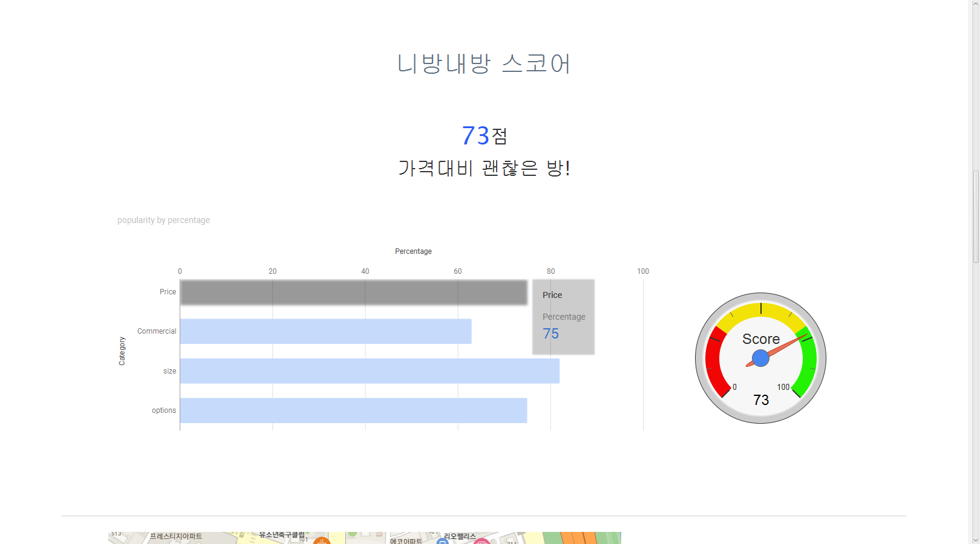
Task: Click 'popularity by percentage' chart subtitle
Action: pos(163,220)
